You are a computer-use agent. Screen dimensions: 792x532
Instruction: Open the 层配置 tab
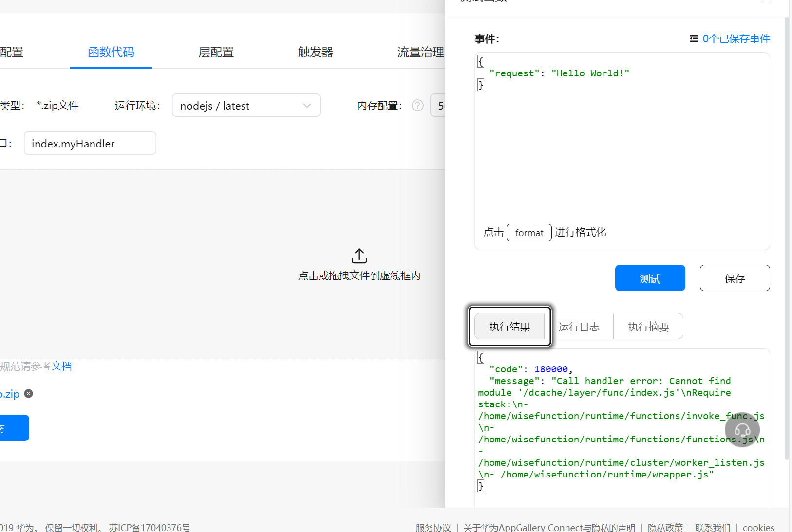point(216,52)
